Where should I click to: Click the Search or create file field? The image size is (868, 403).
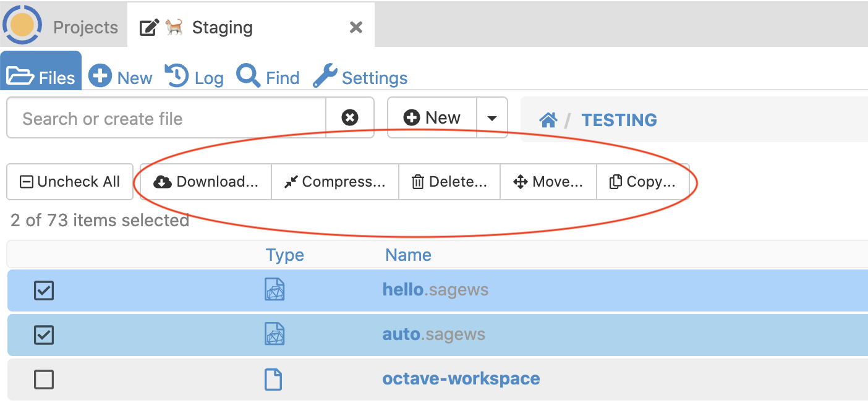[167, 118]
